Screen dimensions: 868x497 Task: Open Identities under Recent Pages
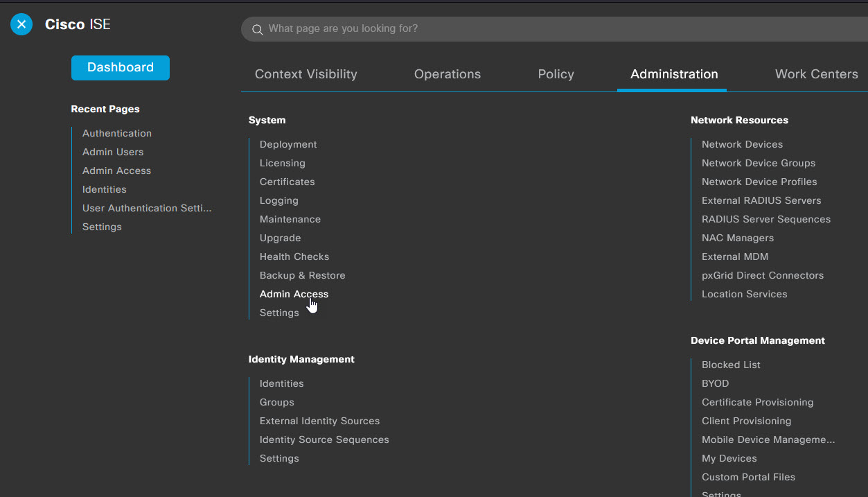[105, 189]
